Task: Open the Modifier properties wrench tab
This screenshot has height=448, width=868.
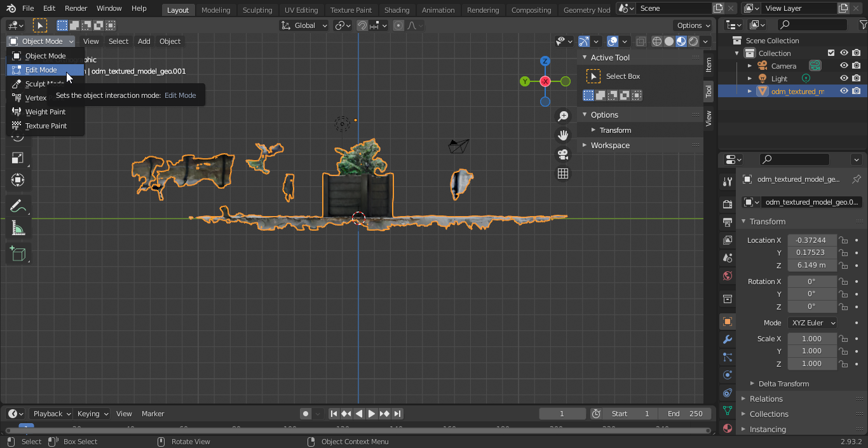Action: click(x=728, y=339)
